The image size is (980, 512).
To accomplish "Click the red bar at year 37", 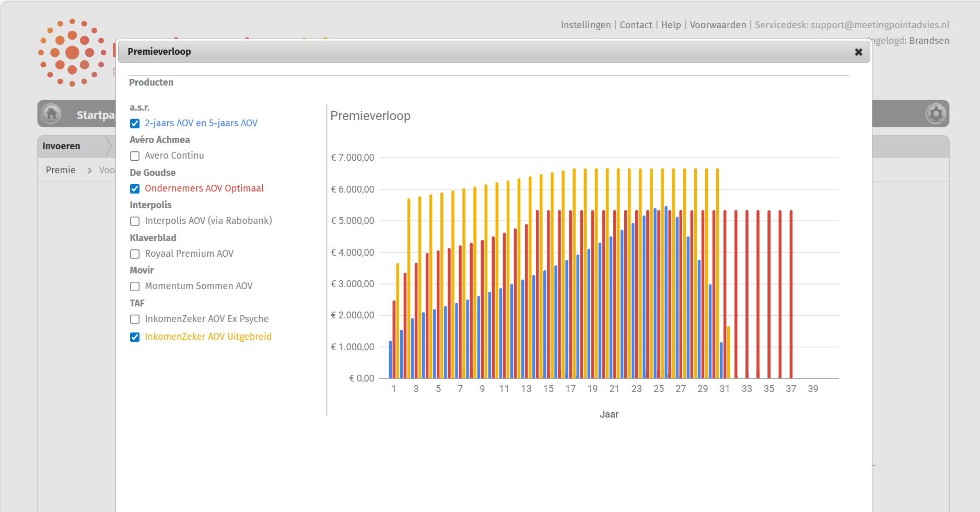I will pyautogui.click(x=791, y=294).
